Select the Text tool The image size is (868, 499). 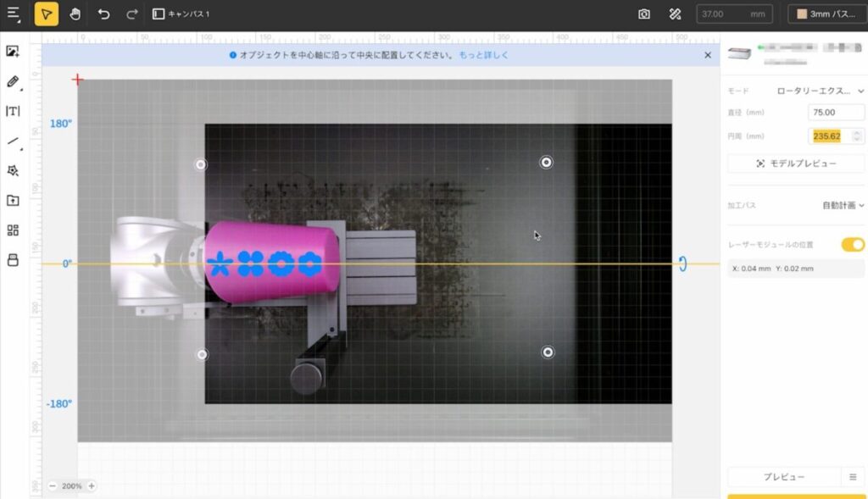coord(13,111)
